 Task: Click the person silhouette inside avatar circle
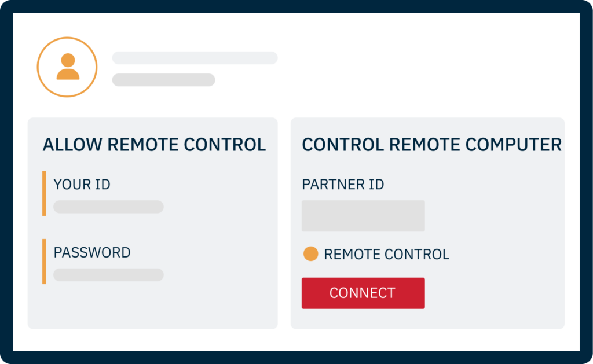[68, 67]
